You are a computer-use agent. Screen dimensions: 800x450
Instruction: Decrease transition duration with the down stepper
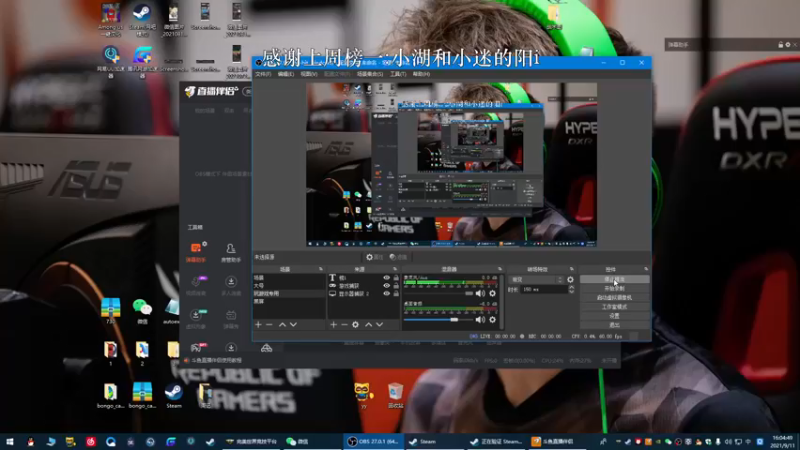[571, 291]
